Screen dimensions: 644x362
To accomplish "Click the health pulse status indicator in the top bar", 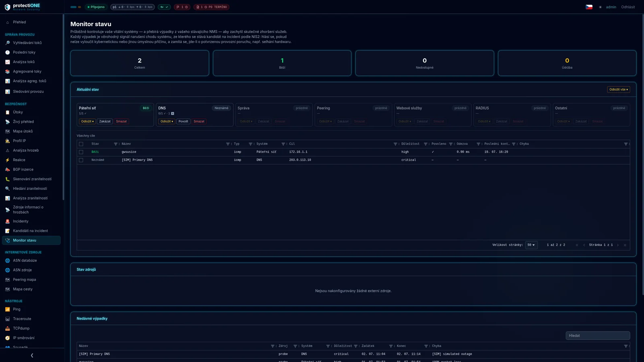I will click(164, 7).
